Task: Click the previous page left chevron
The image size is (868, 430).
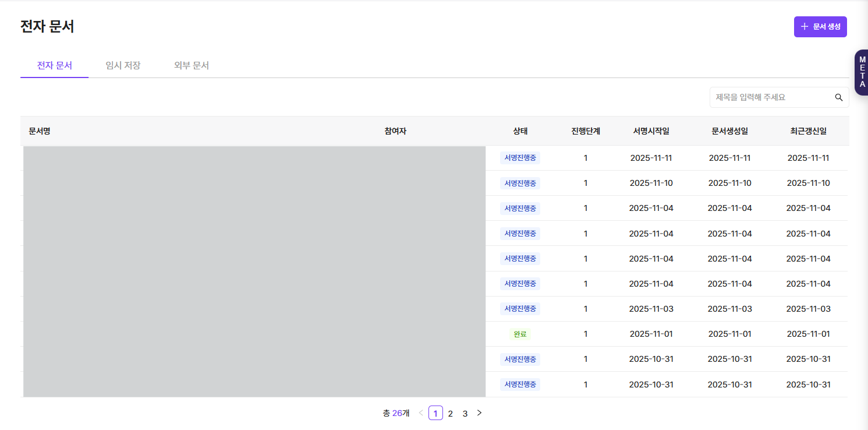Action: (421, 413)
